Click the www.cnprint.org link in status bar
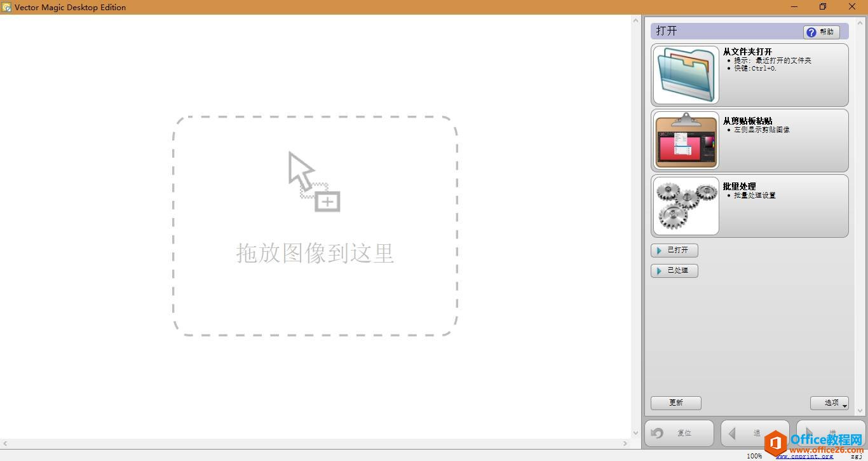Screen dimensions: 868x461 coord(804,456)
